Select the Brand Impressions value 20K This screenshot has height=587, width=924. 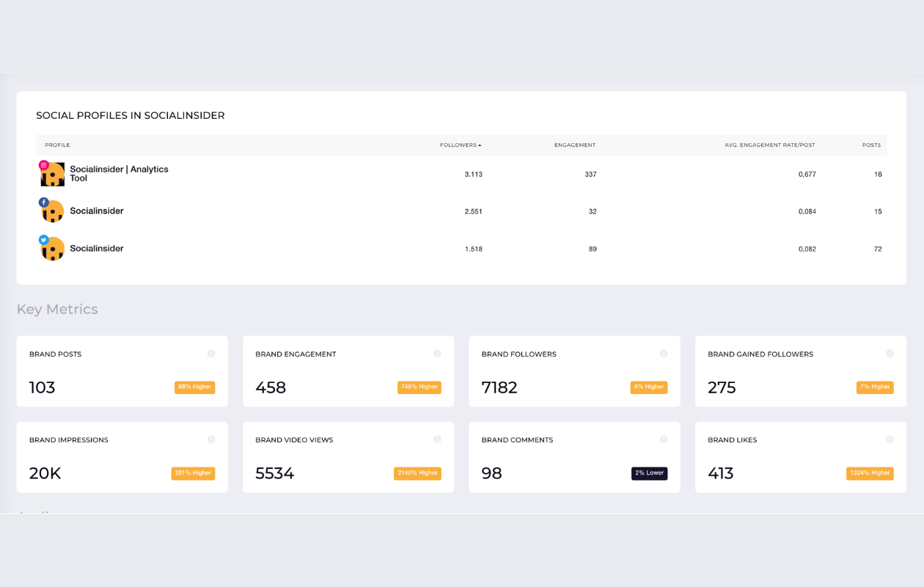tap(45, 473)
